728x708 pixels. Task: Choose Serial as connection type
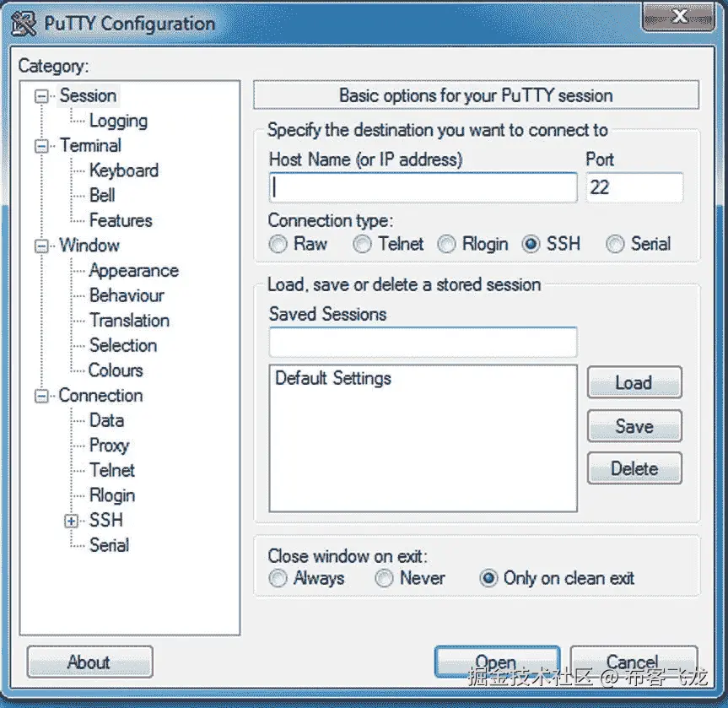[x=615, y=244]
